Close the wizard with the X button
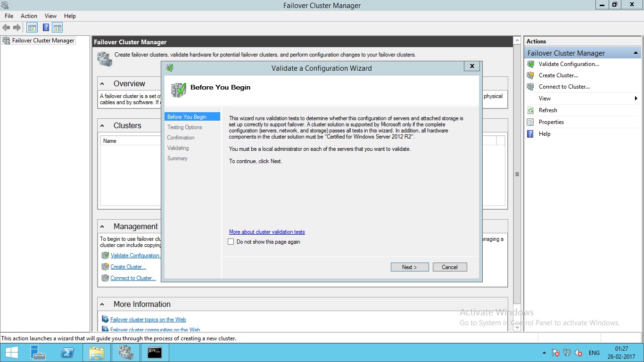This screenshot has width=644, height=362. pyautogui.click(x=472, y=66)
